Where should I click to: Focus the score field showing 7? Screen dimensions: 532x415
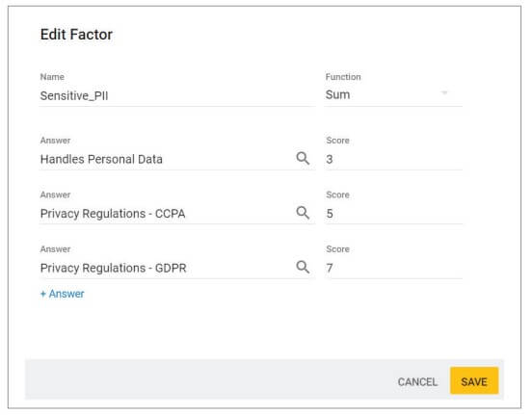pyautogui.click(x=393, y=268)
